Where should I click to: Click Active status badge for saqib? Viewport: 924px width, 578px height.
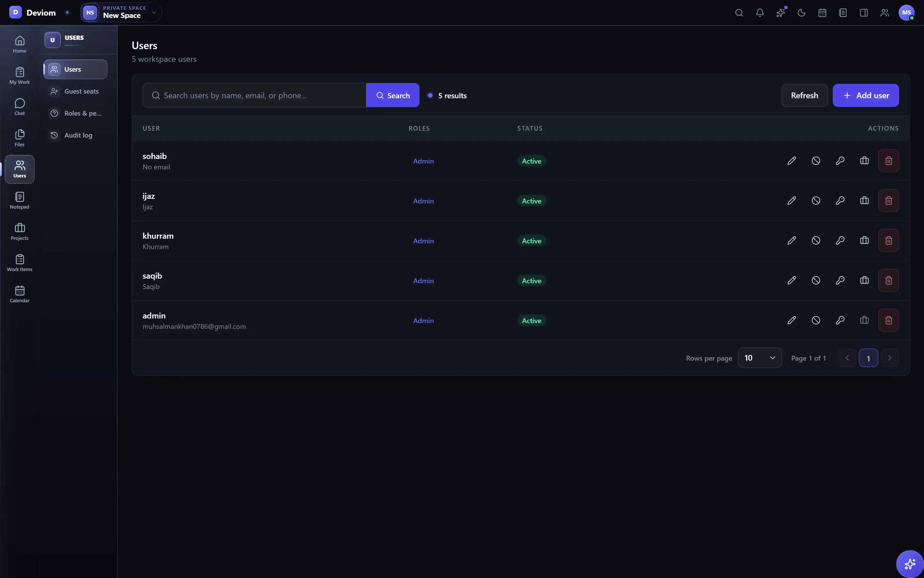click(532, 281)
